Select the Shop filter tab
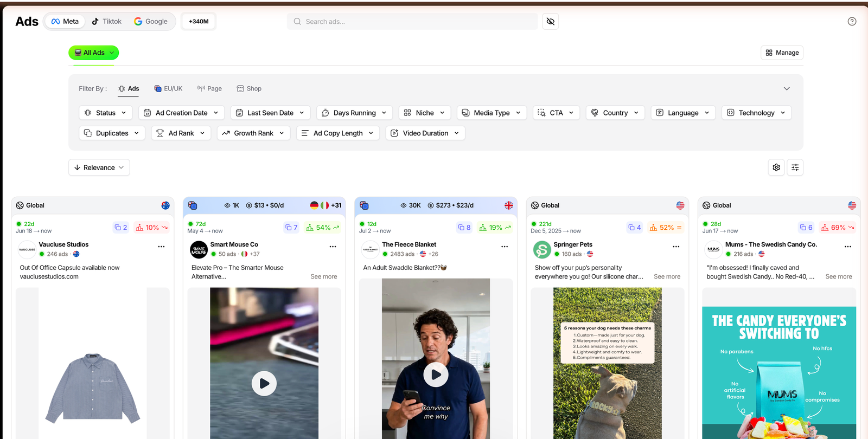The image size is (868, 439). pyautogui.click(x=249, y=88)
